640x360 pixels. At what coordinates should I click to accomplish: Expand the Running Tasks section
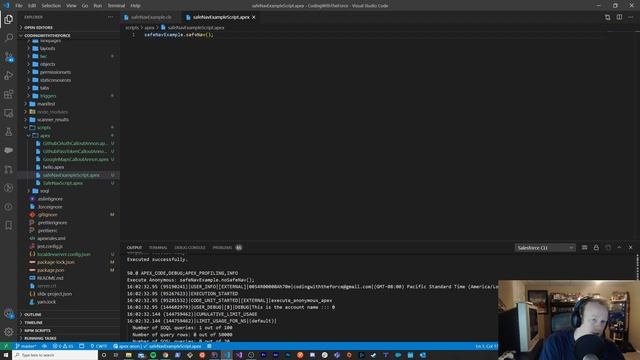[69, 338]
